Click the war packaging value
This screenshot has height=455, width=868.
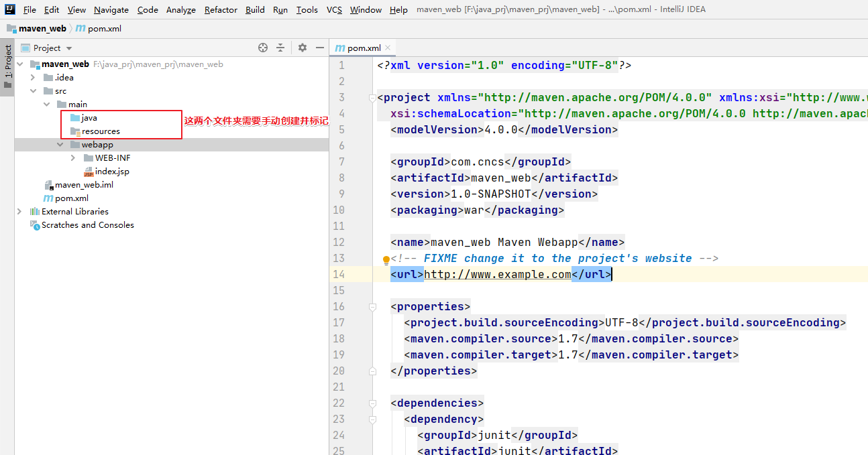point(474,210)
